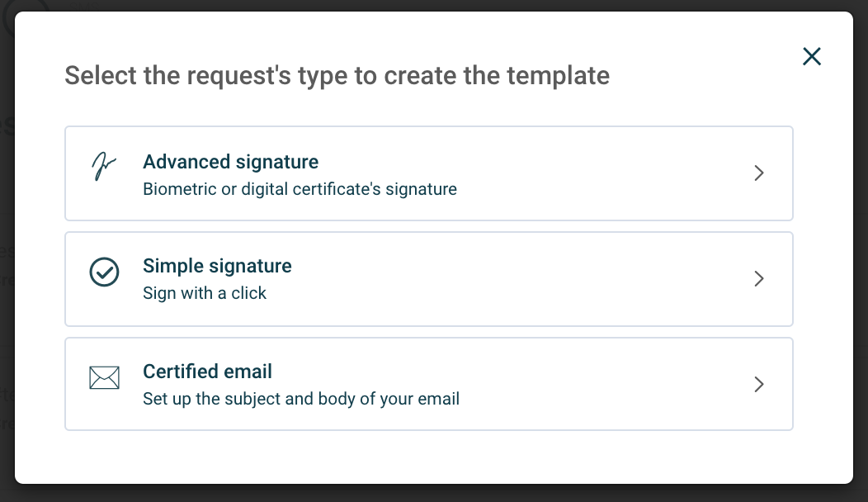Open the email subject and body template option
868x502 pixels.
point(429,384)
